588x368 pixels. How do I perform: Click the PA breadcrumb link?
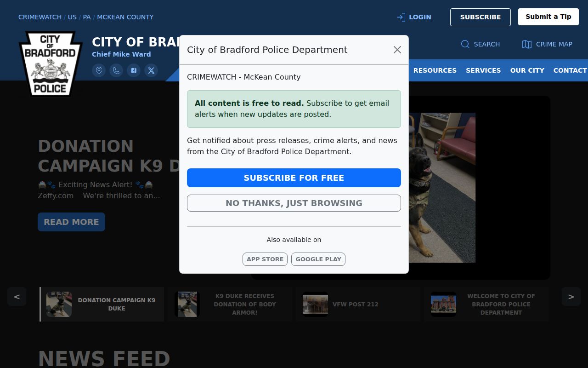pos(87,17)
